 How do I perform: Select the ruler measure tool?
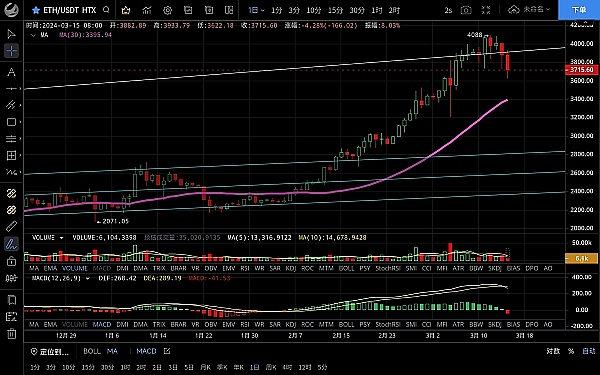[x=11, y=226]
